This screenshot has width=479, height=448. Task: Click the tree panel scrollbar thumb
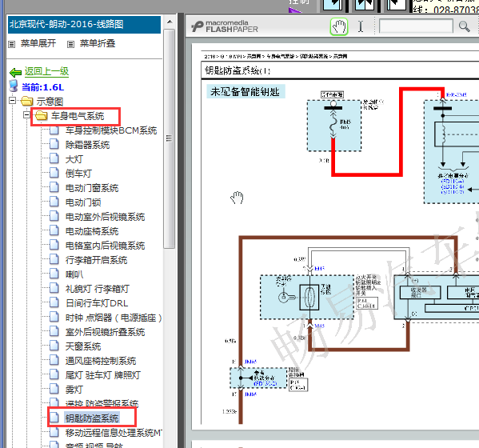point(169,138)
